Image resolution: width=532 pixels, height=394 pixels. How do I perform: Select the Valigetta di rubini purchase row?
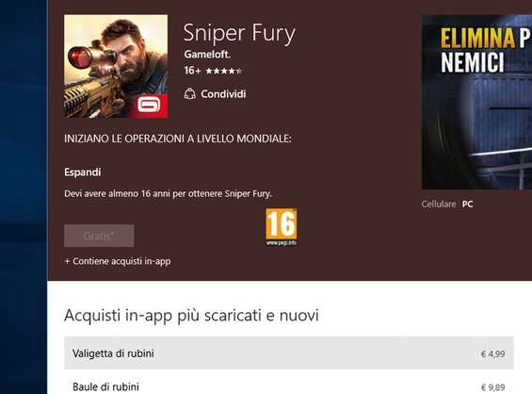point(289,353)
